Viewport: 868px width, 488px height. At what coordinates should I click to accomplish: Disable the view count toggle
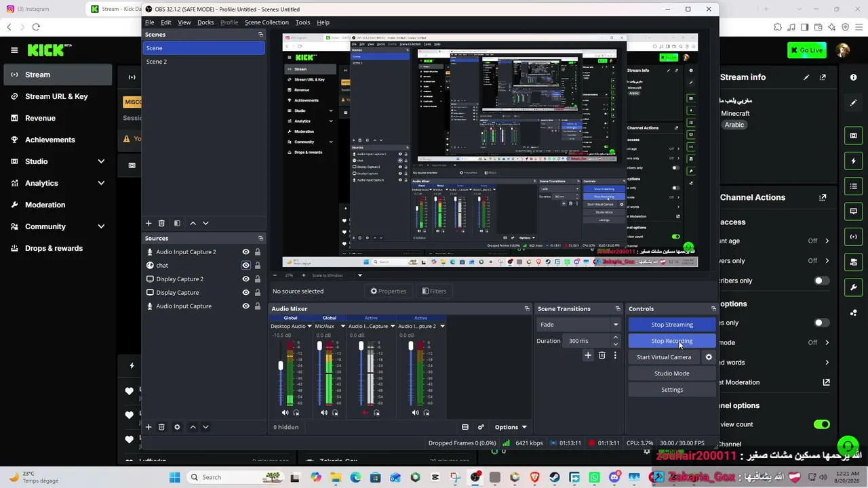[821, 424]
